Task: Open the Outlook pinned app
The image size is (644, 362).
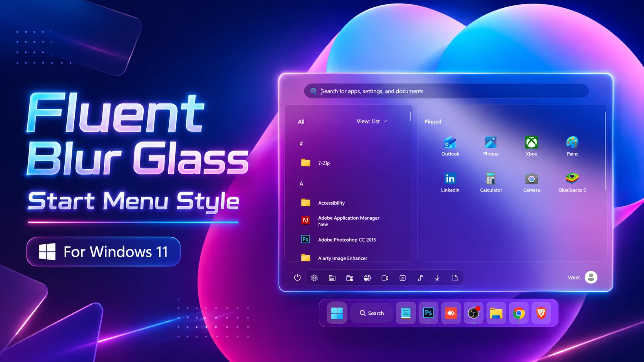Action: (x=450, y=146)
